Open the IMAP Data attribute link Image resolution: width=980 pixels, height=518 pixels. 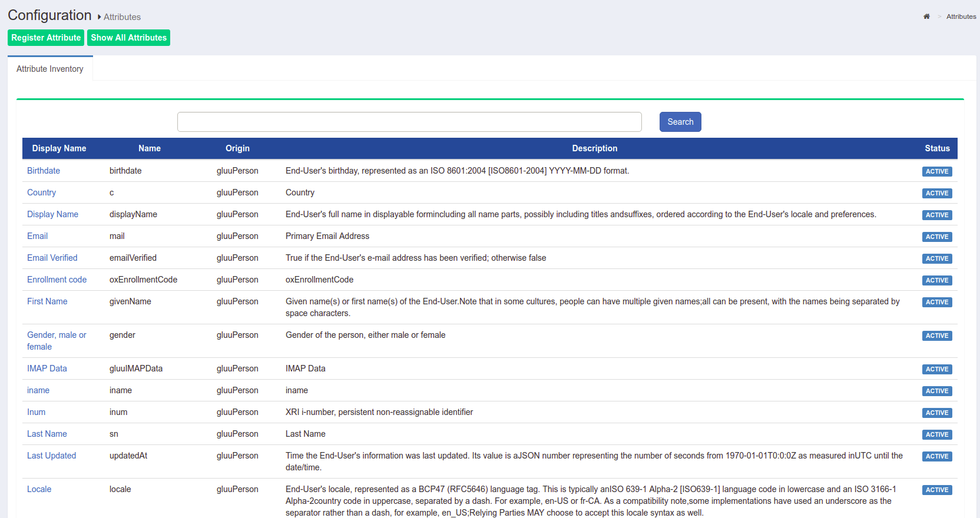[x=47, y=368]
